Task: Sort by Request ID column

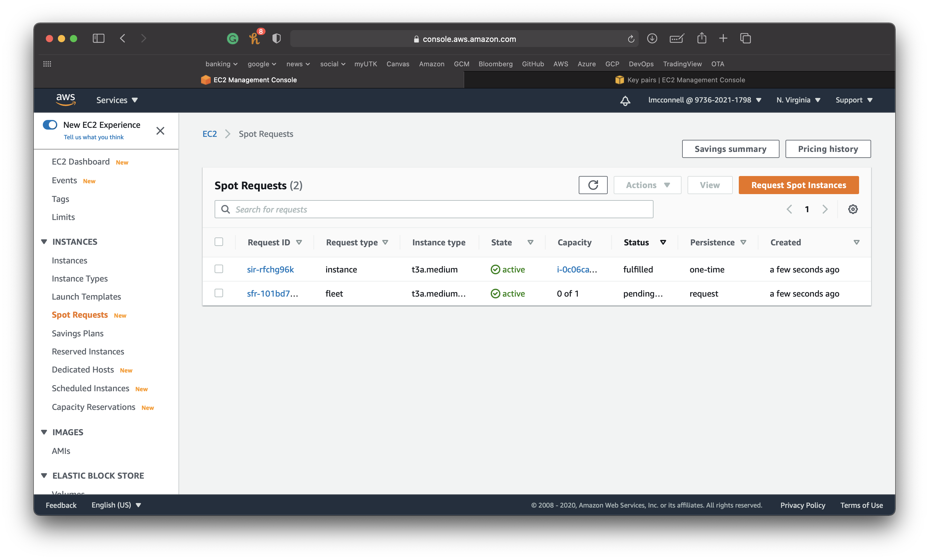Action: click(275, 243)
